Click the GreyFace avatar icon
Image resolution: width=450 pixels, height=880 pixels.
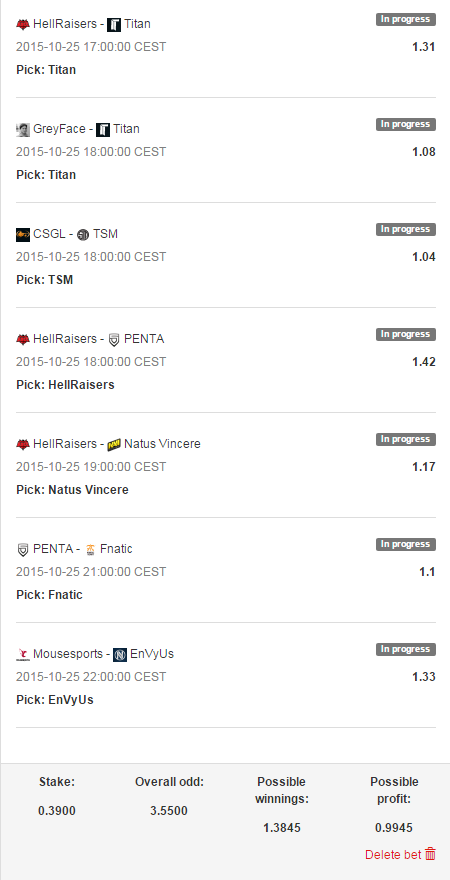coord(23,130)
